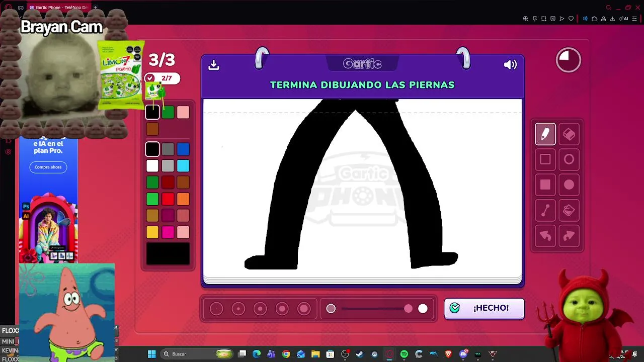The image size is (644, 362).
Task: Choose the filled rectangle shape tool
Action: (545, 185)
